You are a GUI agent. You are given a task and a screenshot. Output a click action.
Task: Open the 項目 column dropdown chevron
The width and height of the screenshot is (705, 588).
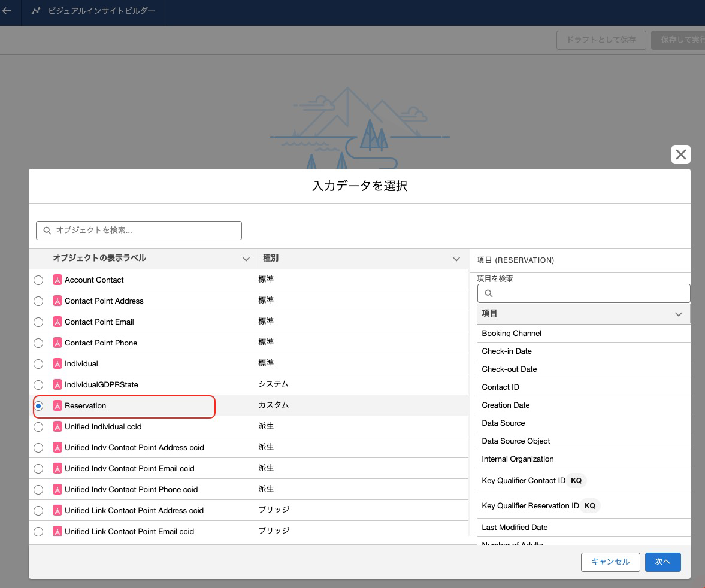coord(679,314)
